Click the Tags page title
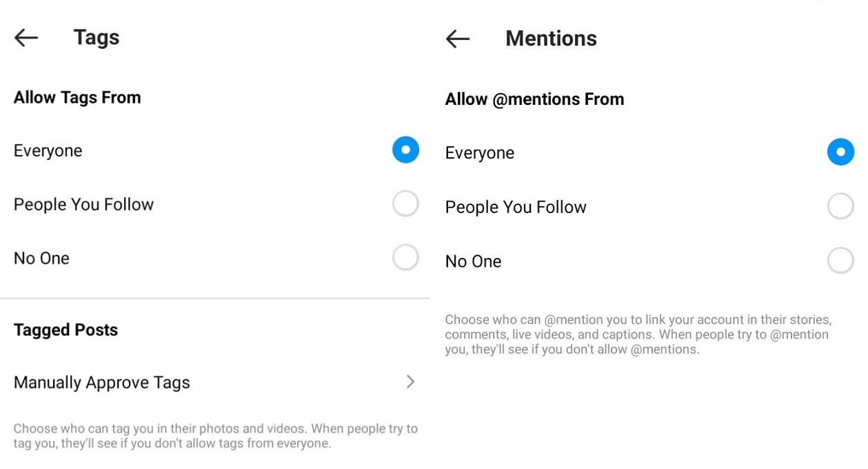This screenshot has height=469, width=868. point(97,37)
